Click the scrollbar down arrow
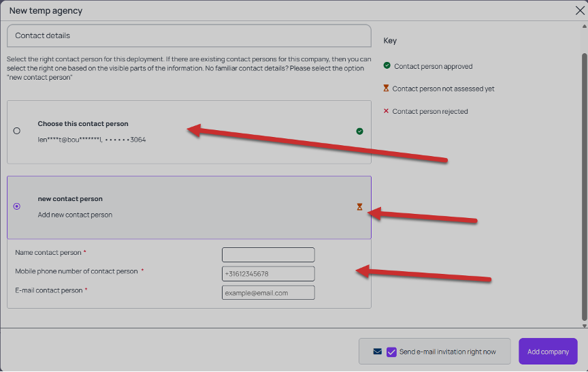Viewport: 588px width, 372px height. coord(584,326)
